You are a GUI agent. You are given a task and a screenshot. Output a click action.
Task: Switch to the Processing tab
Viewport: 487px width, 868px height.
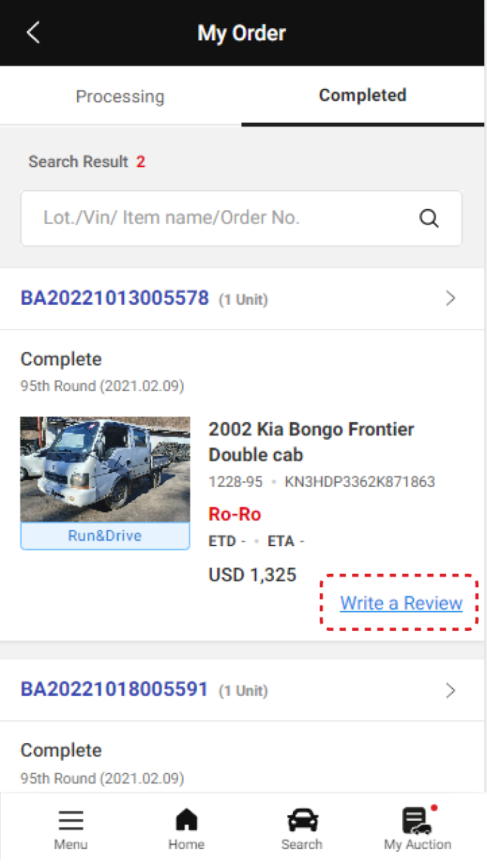point(120,97)
